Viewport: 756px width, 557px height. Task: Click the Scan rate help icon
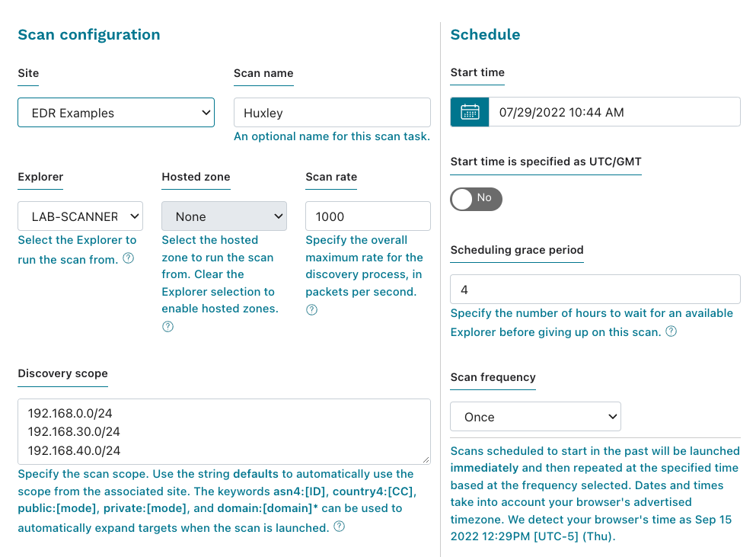click(x=311, y=309)
